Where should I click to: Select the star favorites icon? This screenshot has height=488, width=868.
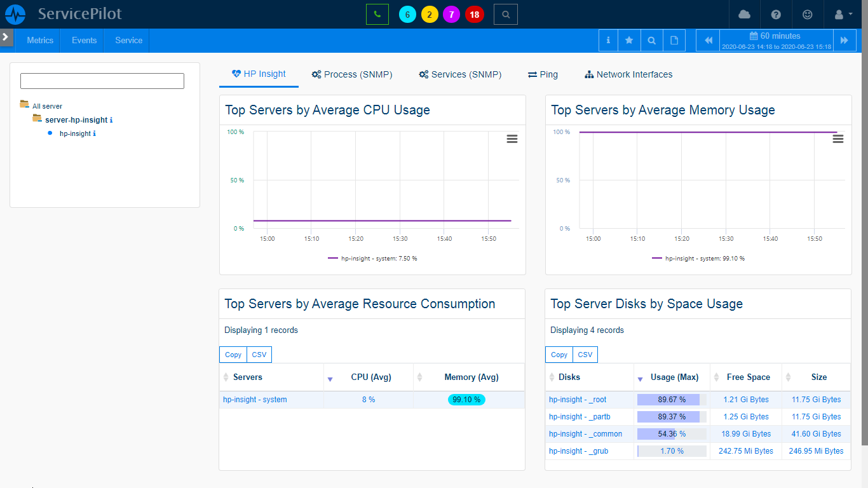(x=629, y=39)
